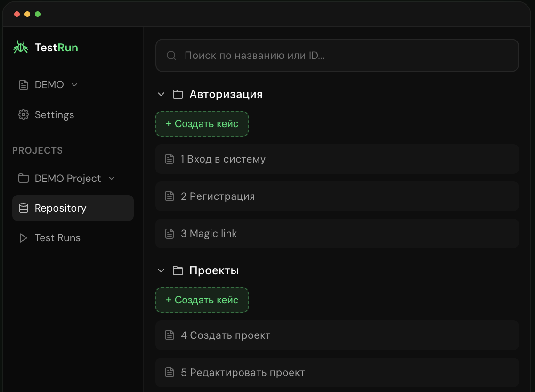This screenshot has height=392, width=535.
Task: Collapse the Проекты section chevron
Action: 161,271
